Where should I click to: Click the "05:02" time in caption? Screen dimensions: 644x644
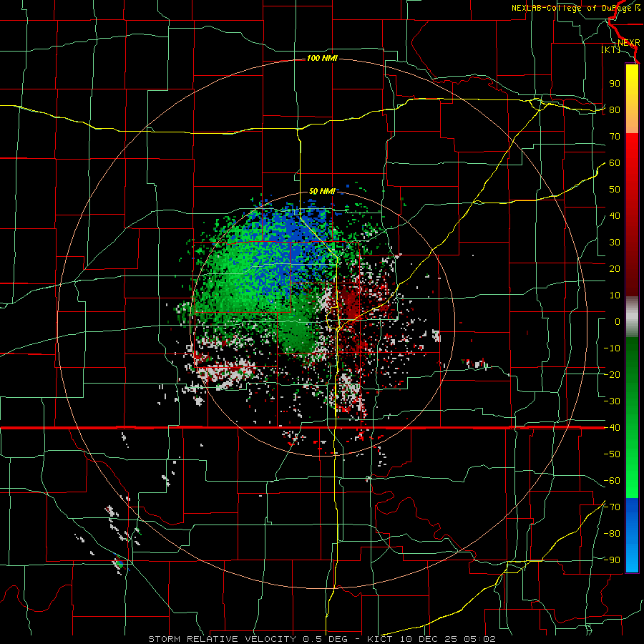(479, 639)
